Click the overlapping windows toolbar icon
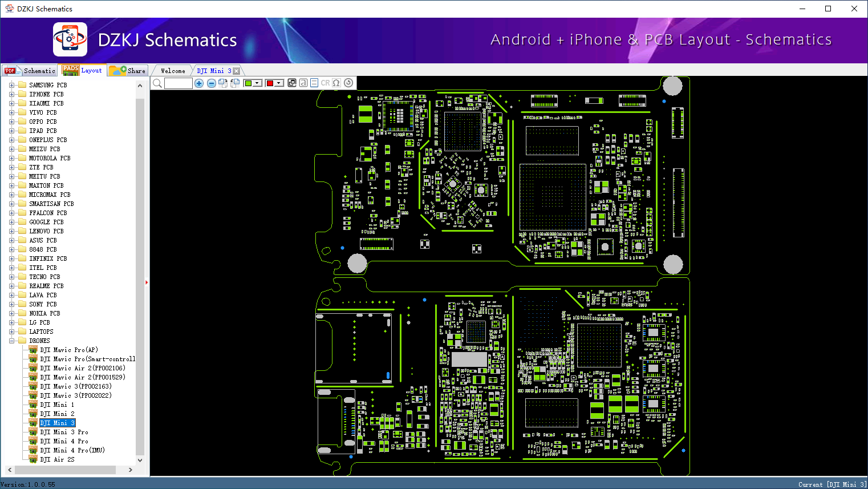Image resolution: width=868 pixels, height=489 pixels. (x=292, y=83)
